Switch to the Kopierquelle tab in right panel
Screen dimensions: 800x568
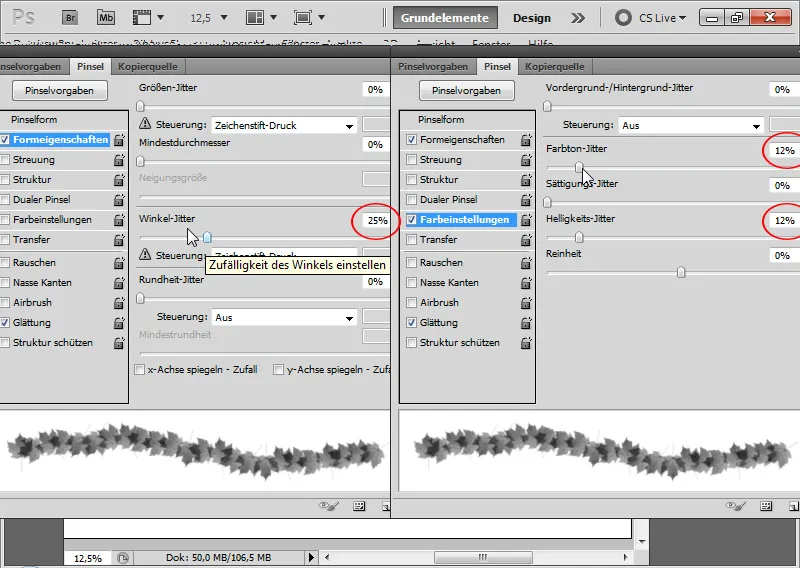[555, 67]
